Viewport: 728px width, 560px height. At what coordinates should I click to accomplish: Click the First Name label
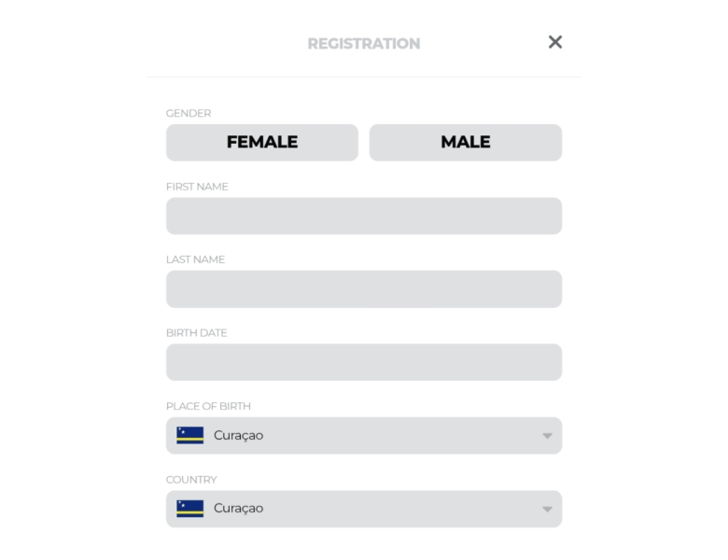(197, 187)
